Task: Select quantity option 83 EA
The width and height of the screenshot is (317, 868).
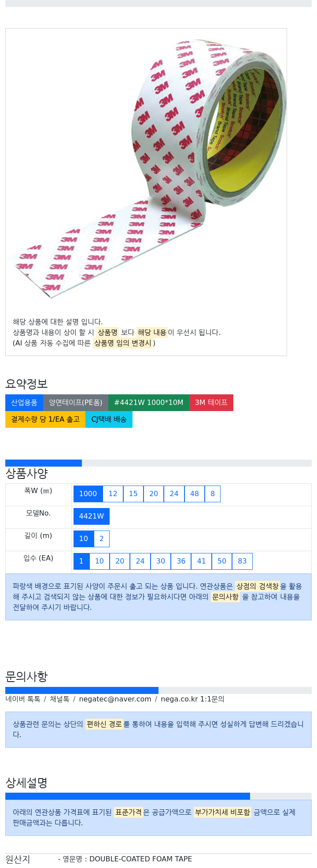Action: click(x=243, y=561)
